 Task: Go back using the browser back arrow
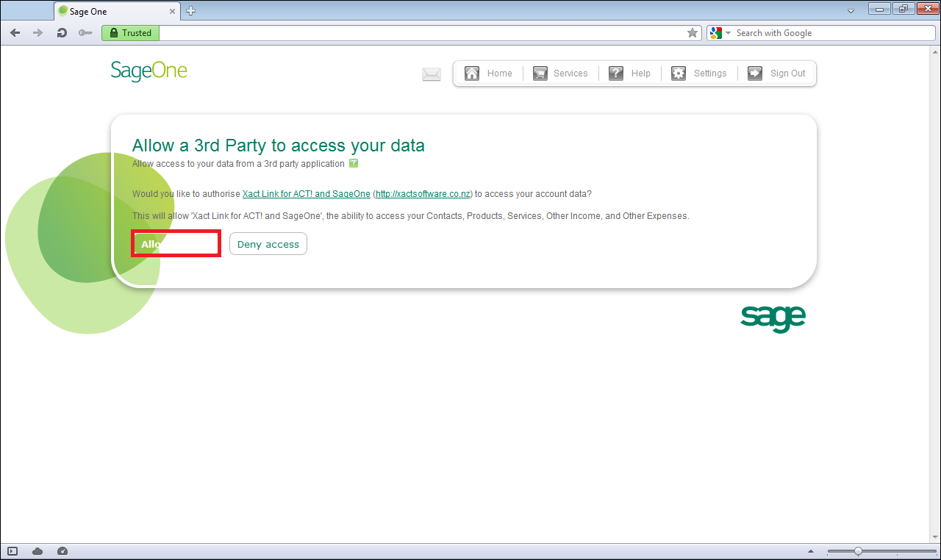(x=15, y=33)
